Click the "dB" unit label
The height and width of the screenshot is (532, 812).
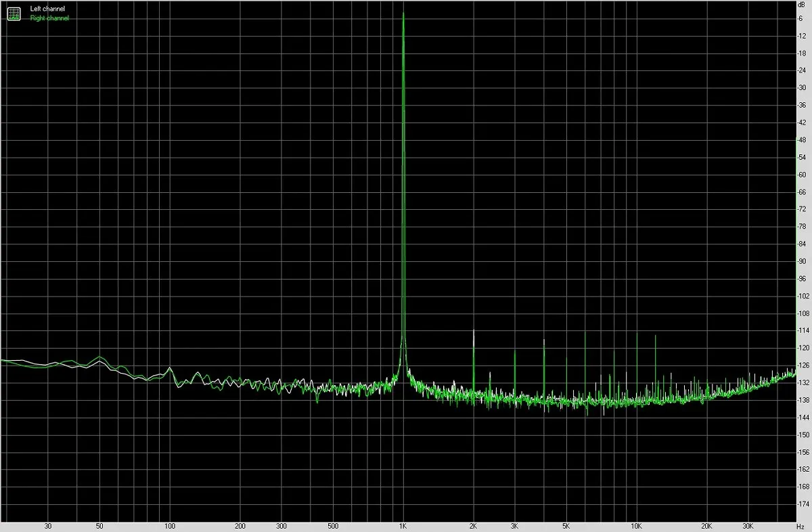tap(803, 6)
